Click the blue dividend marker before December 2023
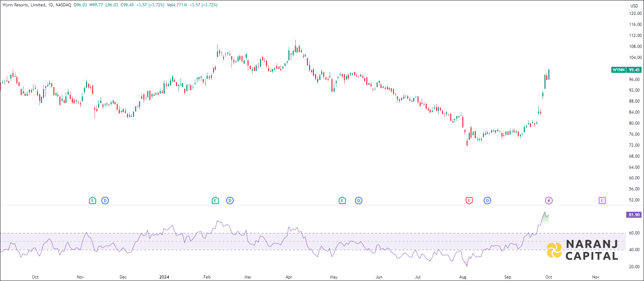Screen dimensions: 644x281 tap(105, 201)
